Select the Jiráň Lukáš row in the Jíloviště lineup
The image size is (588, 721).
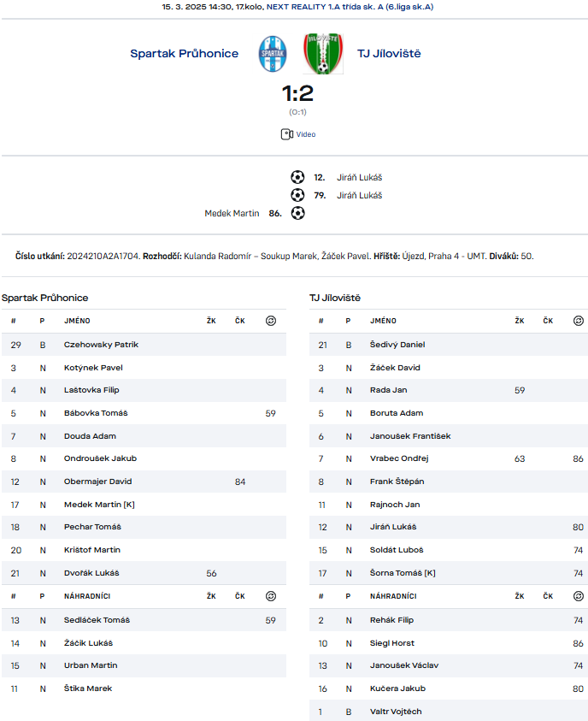449,527
